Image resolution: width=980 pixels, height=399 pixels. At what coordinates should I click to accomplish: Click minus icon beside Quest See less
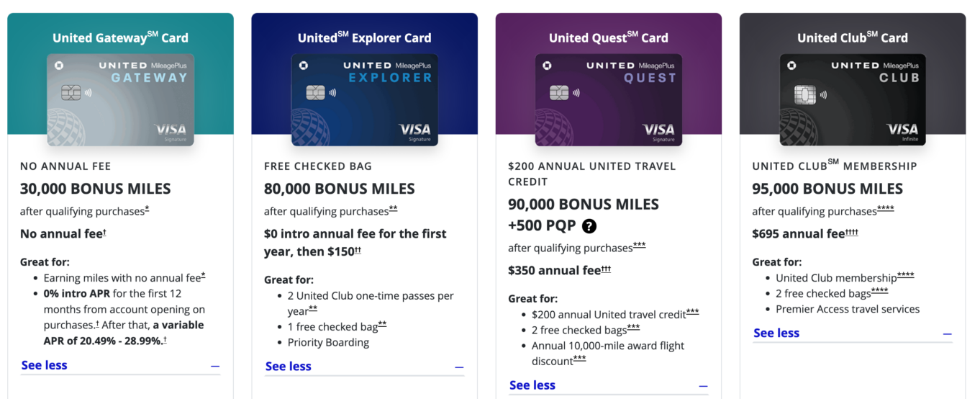[x=703, y=386]
